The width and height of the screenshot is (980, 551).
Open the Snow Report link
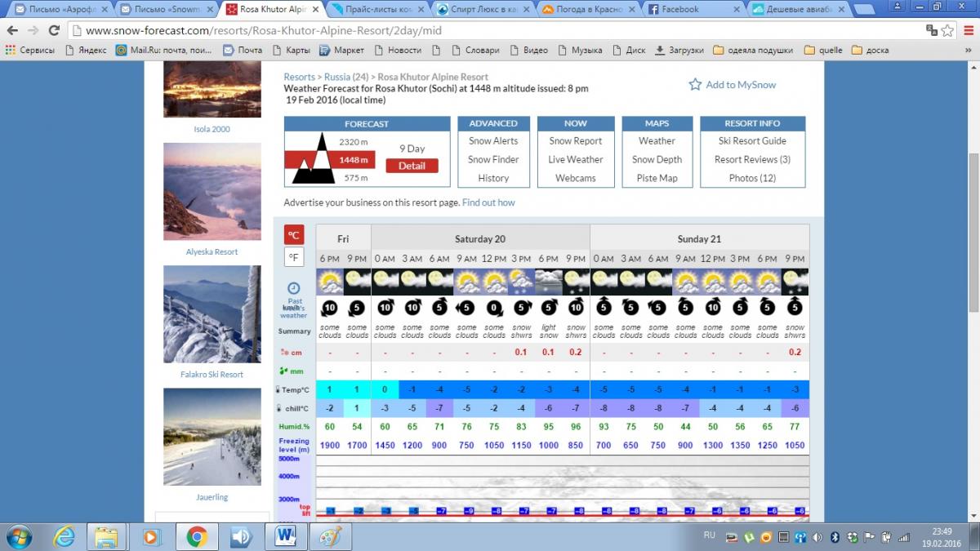click(x=576, y=141)
